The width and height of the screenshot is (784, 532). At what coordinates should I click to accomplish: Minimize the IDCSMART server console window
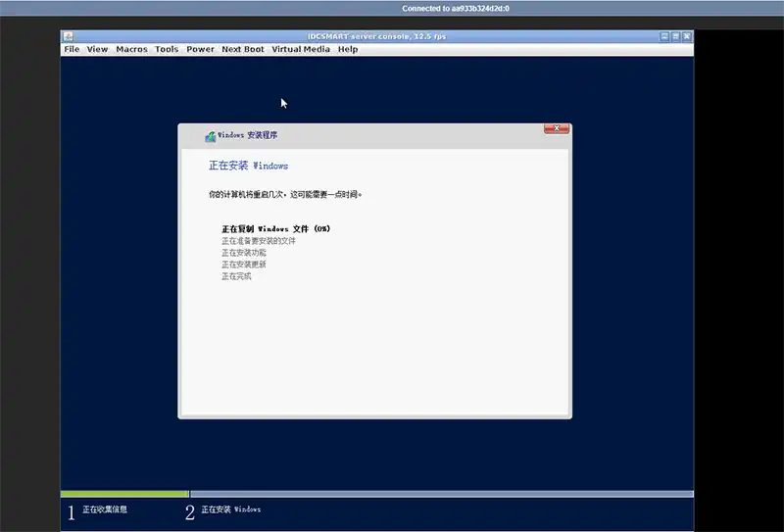tap(664, 36)
